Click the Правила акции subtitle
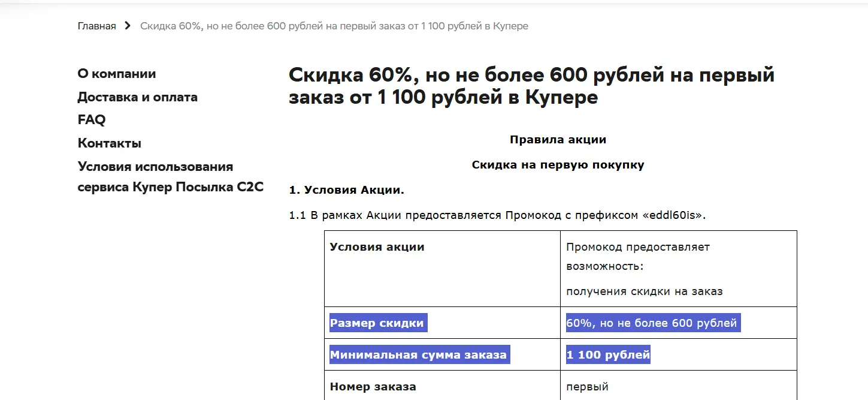The image size is (868, 400). coord(558,140)
